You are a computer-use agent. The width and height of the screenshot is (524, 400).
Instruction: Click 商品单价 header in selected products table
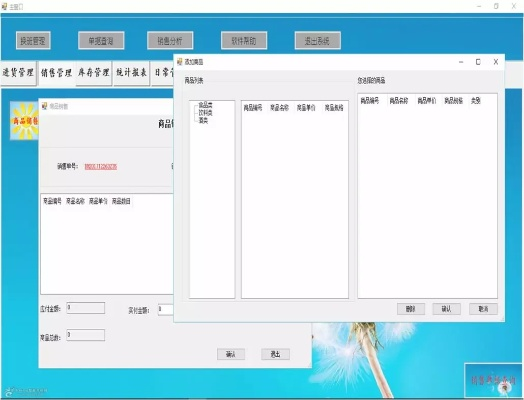[x=427, y=101]
